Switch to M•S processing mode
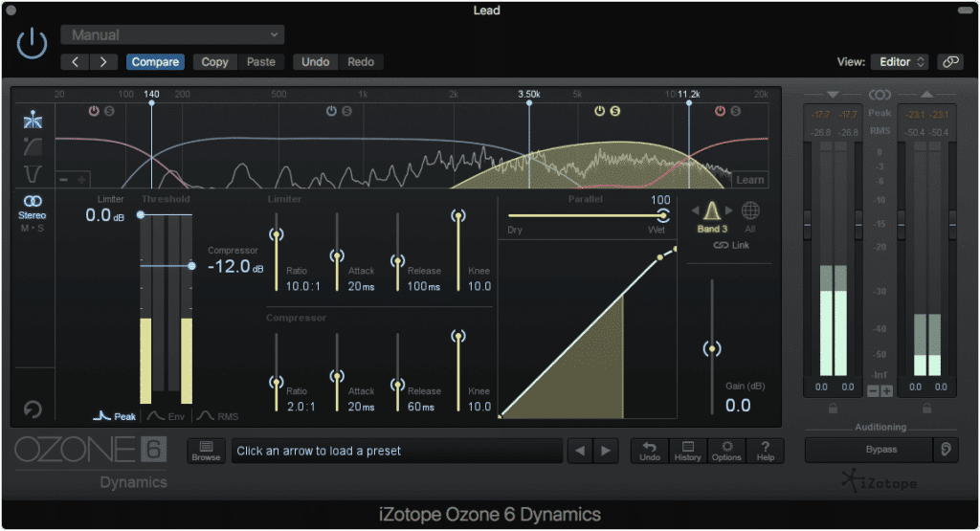The width and height of the screenshot is (980, 531). coord(32,228)
